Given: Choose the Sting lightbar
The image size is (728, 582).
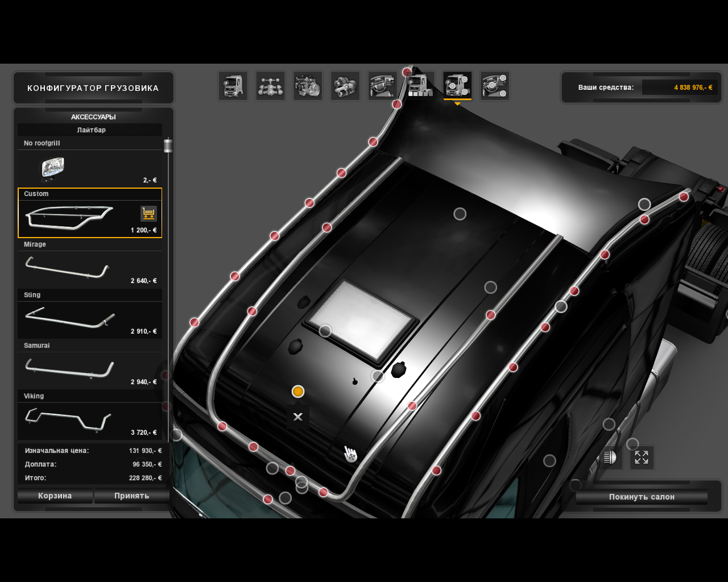Looking at the screenshot, I should pos(90,314).
